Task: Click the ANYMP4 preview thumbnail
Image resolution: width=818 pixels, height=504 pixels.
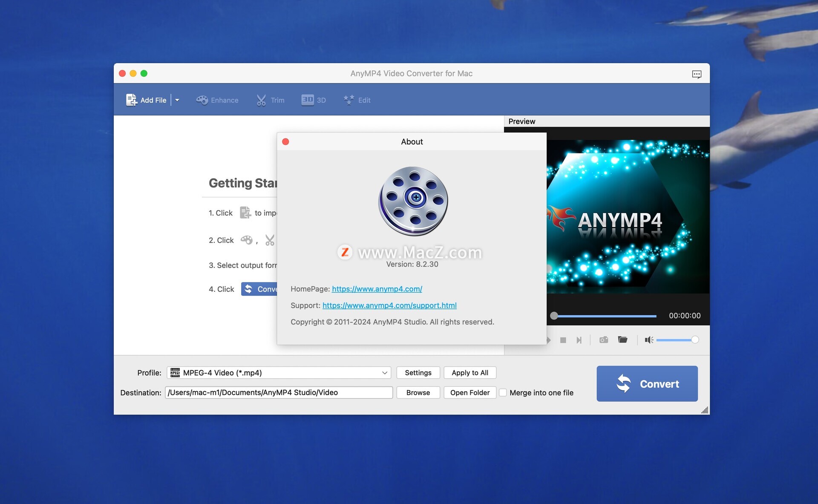Action: coord(628,216)
